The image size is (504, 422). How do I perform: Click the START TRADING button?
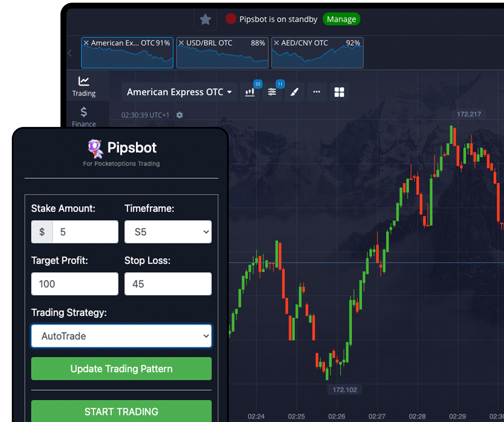click(121, 411)
